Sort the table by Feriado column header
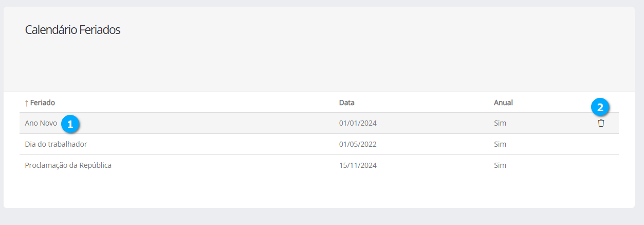 pos(43,102)
